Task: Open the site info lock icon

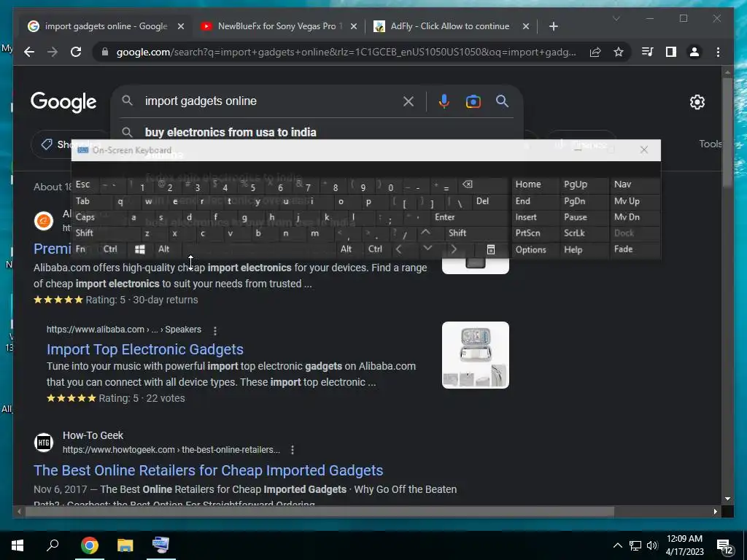Action: (x=105, y=52)
